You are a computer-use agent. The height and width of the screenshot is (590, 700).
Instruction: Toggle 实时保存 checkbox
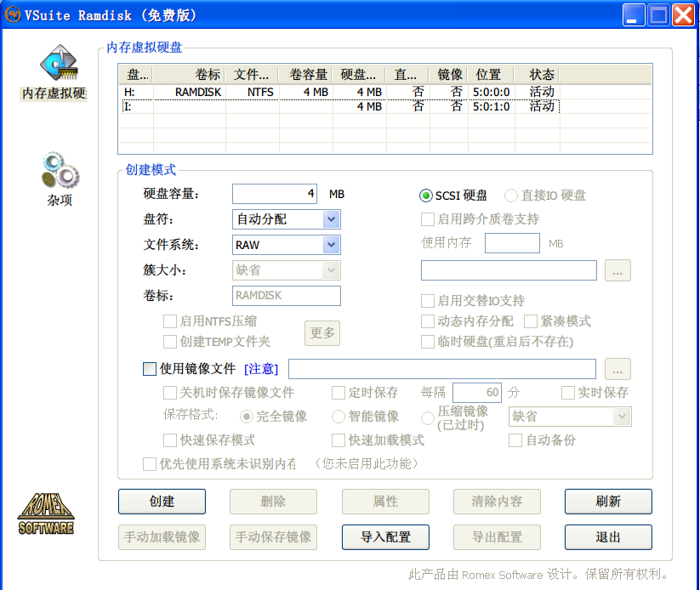pos(568,393)
